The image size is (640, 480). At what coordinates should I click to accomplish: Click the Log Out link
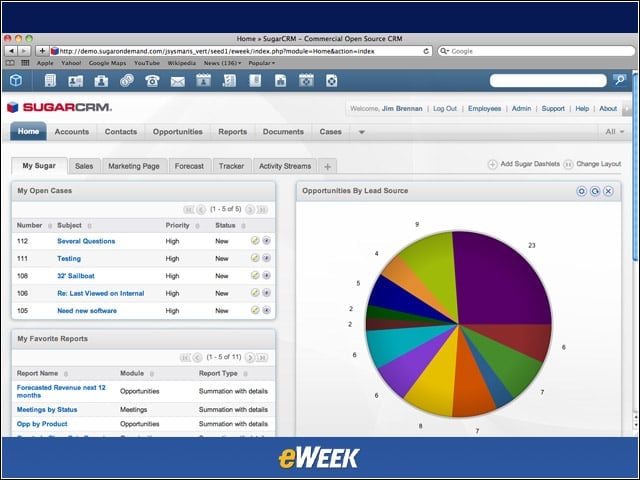coord(445,109)
